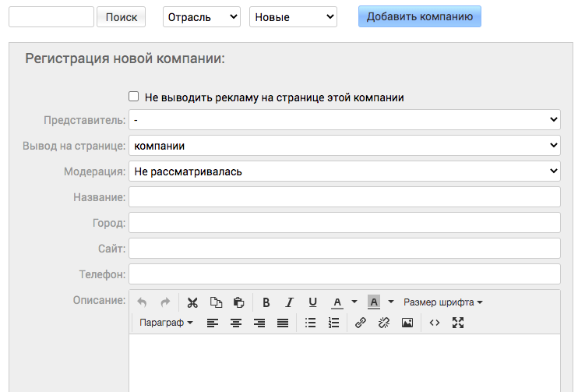Toggle underline formatting
This screenshot has height=392, width=578.
(x=312, y=302)
